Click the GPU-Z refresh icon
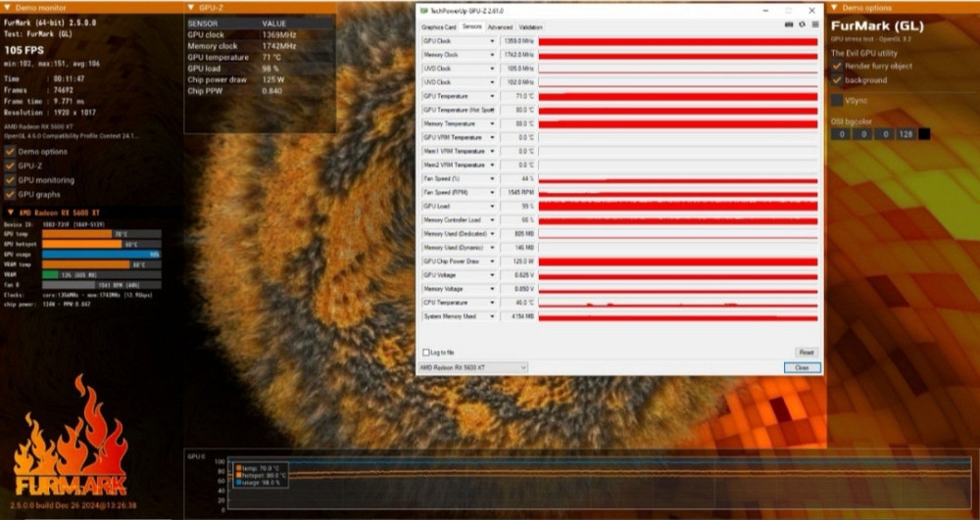 coord(802,24)
